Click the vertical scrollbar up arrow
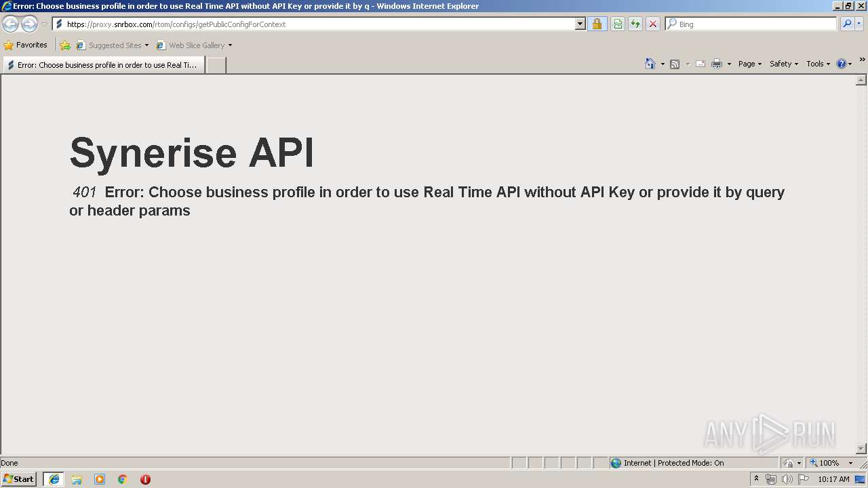Viewport: 868px width, 488px height. pos(861,81)
